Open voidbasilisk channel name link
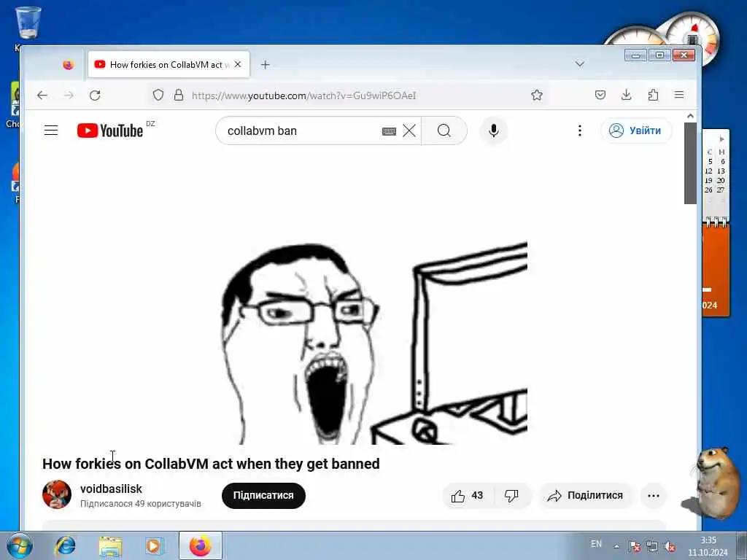The image size is (747, 560). click(x=111, y=489)
